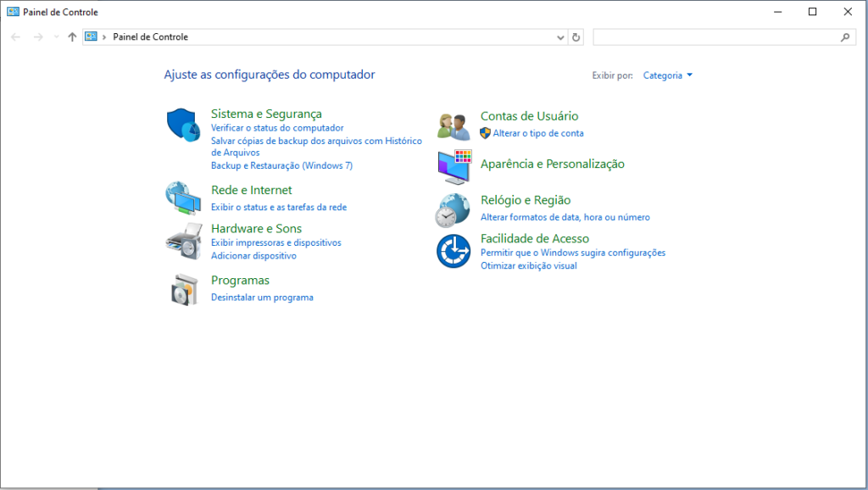
Task: Click Alterar o tipo de conta
Action: coord(538,133)
